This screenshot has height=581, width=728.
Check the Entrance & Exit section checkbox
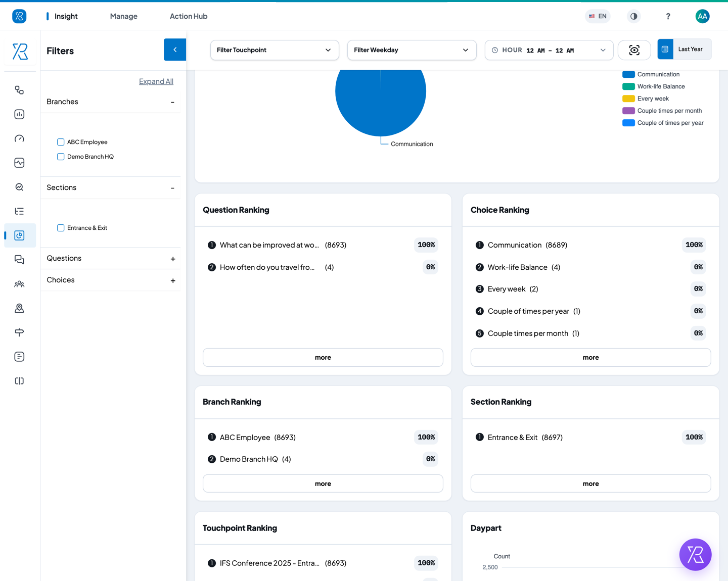click(x=61, y=228)
